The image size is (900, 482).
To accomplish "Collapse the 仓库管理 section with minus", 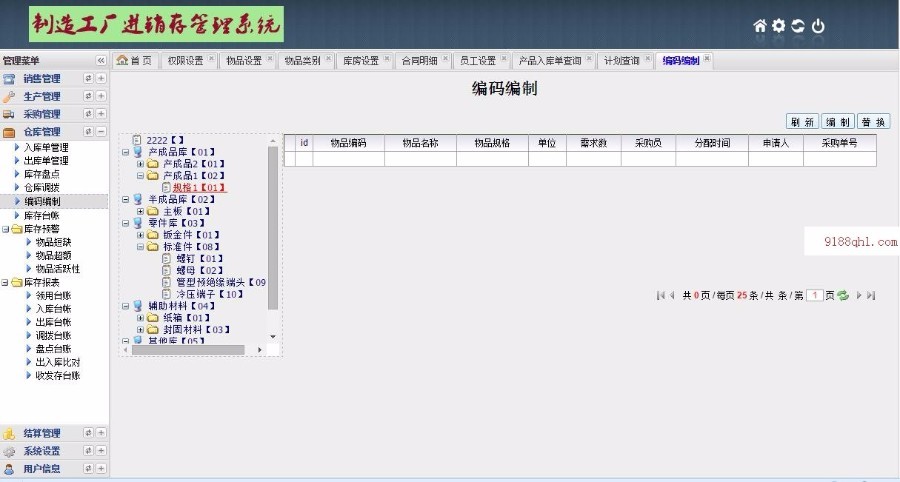I will 101,131.
